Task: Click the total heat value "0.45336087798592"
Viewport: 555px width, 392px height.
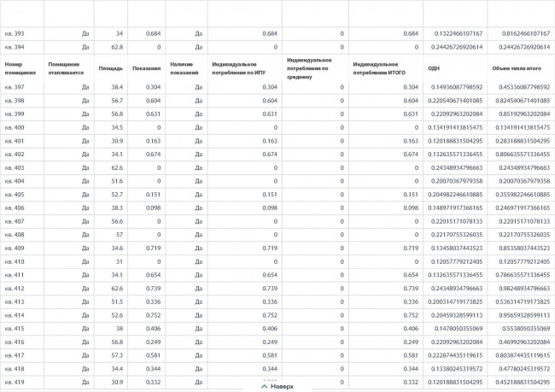Action: click(x=524, y=87)
